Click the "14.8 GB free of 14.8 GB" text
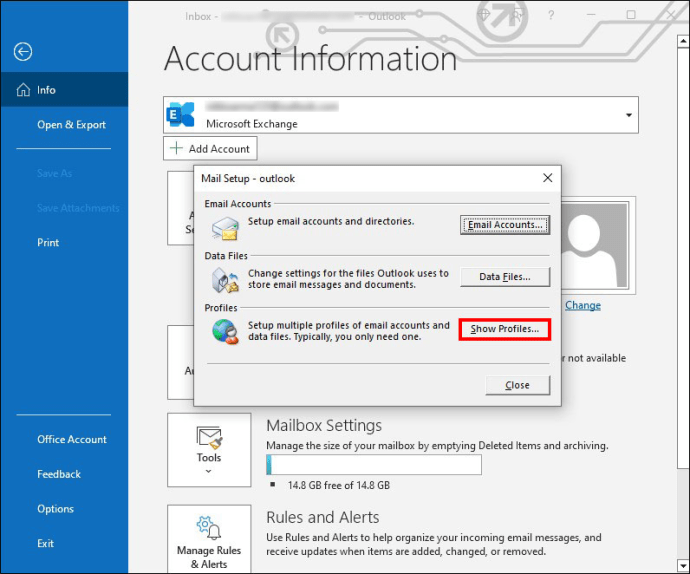The image size is (690, 574). [x=339, y=486]
